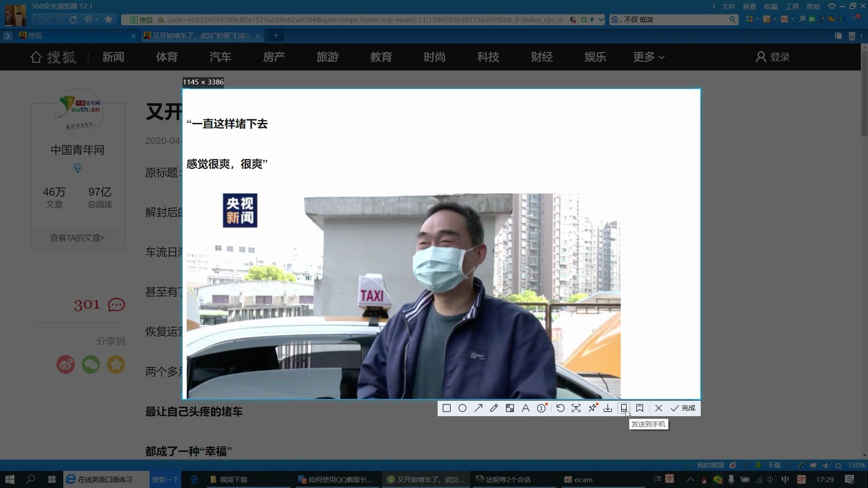The width and height of the screenshot is (868, 488).
Task: Click 完成 to finish the screenshot
Action: pyautogui.click(x=683, y=408)
